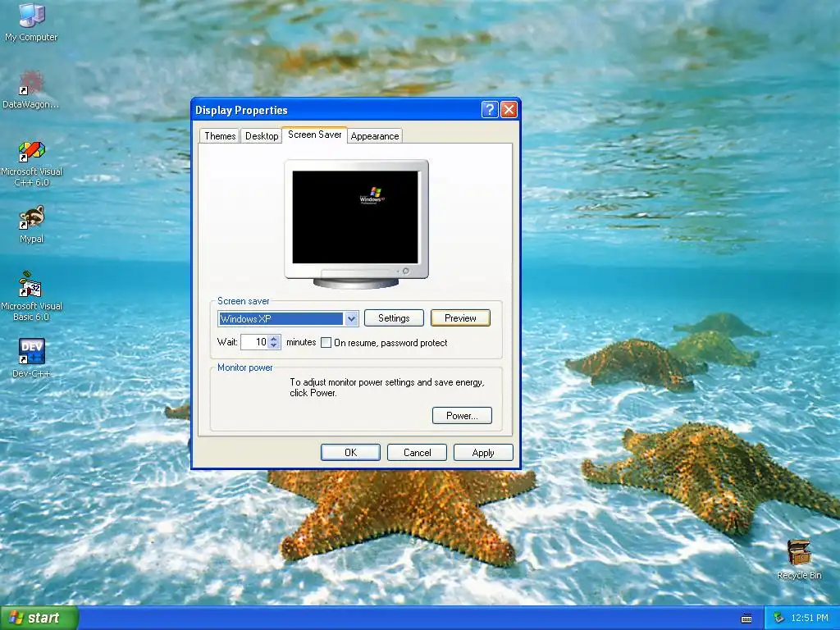This screenshot has height=630, width=840.
Task: Select the Screen Saver tab
Action: click(x=314, y=135)
